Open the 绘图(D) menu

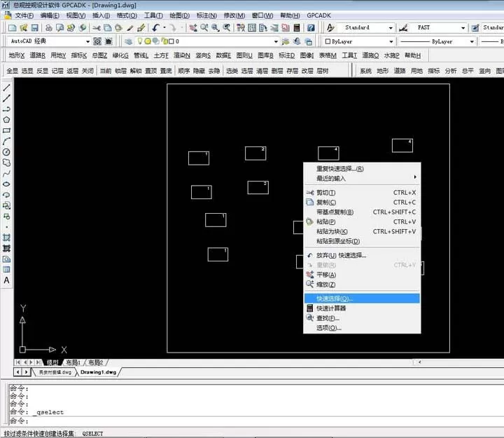[179, 15]
